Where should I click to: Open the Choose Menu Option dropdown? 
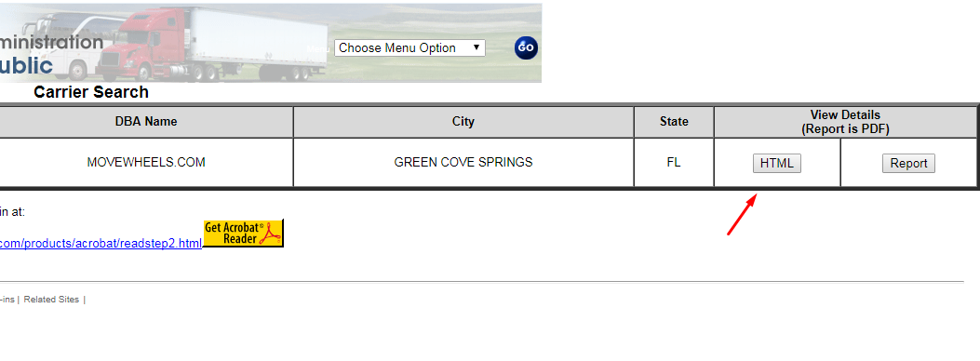pyautogui.click(x=410, y=48)
